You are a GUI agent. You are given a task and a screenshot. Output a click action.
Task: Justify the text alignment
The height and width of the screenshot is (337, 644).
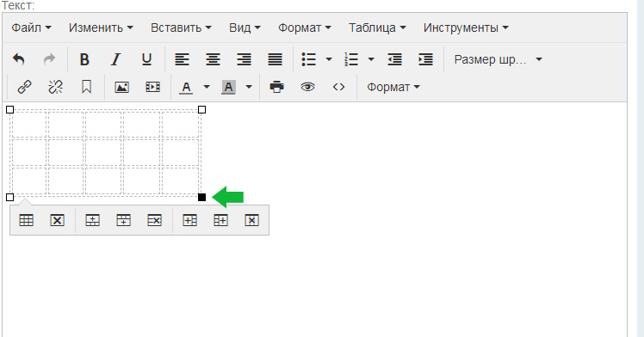coord(275,59)
